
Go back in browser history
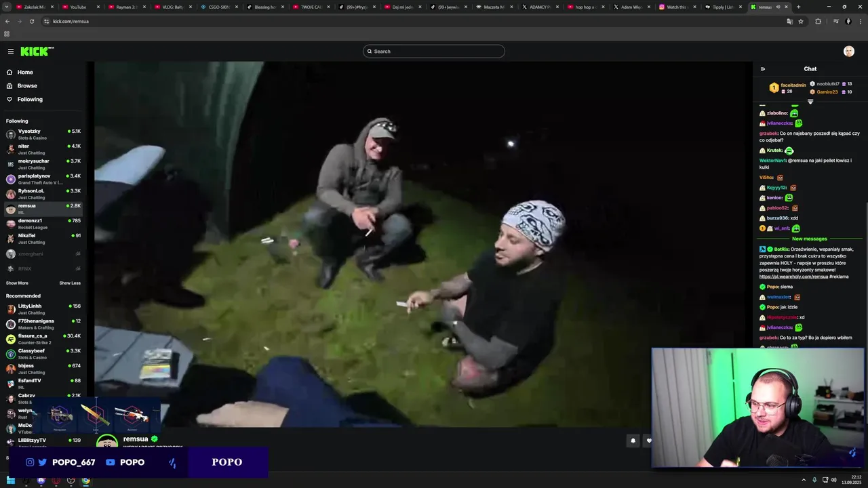tap(7, 21)
